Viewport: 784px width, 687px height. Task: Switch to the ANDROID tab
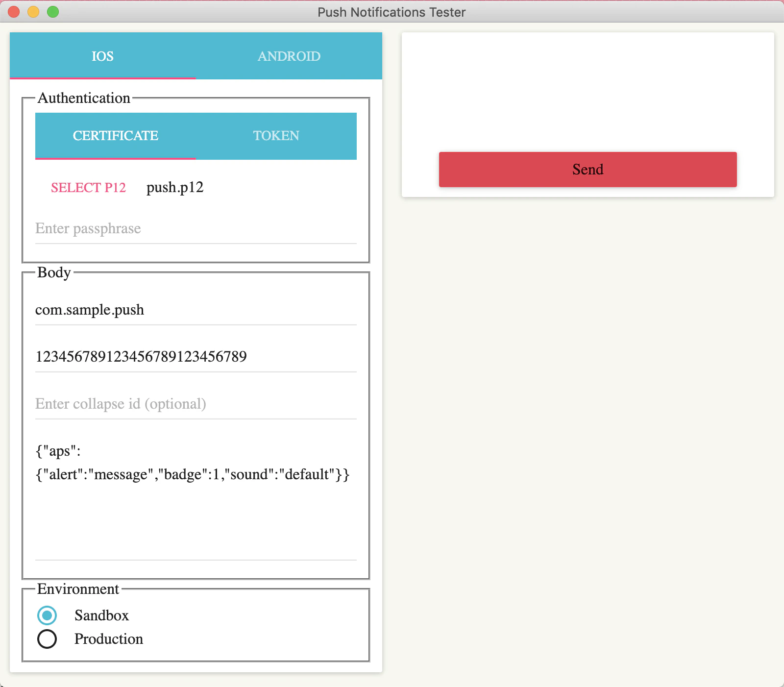pos(289,56)
